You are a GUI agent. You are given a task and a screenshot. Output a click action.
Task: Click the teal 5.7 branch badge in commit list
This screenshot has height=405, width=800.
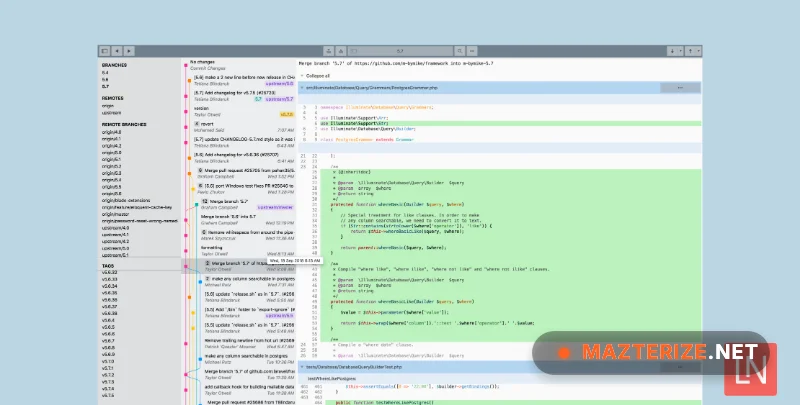tap(258, 99)
